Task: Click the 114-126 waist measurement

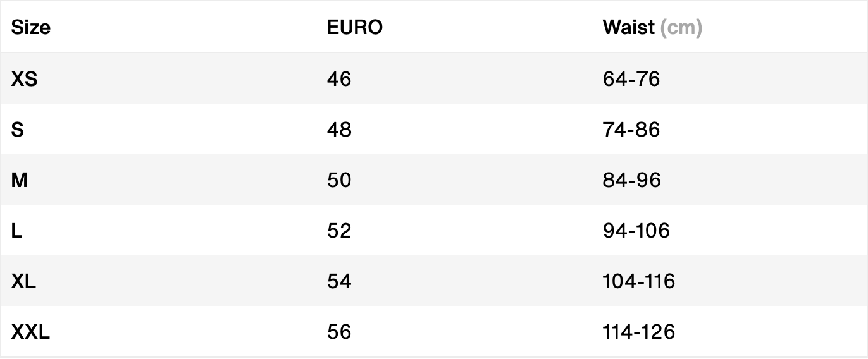Action: pyautogui.click(x=639, y=332)
